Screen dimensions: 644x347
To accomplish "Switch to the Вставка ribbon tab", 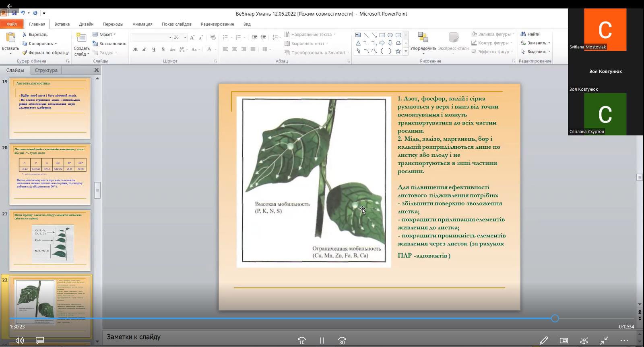I will coord(62,24).
